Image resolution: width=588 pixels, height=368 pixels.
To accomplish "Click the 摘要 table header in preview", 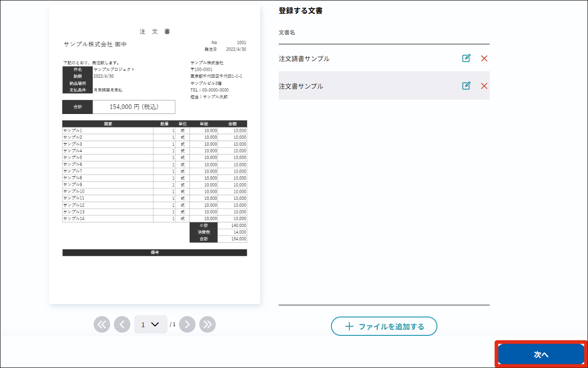I will pos(108,124).
